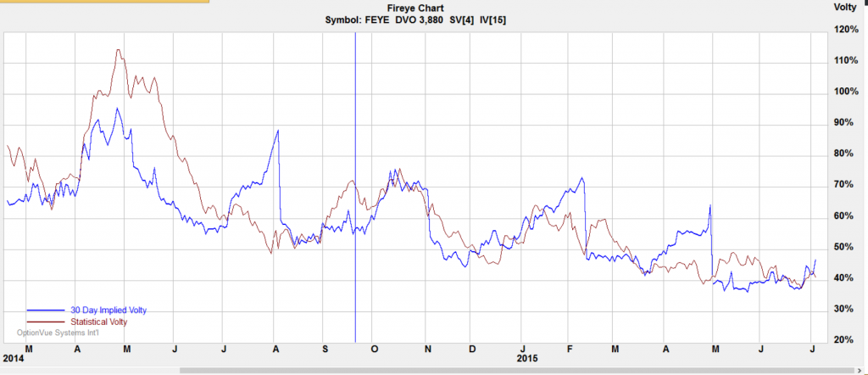
Task: Click the 2014 year label
Action: coord(12,358)
